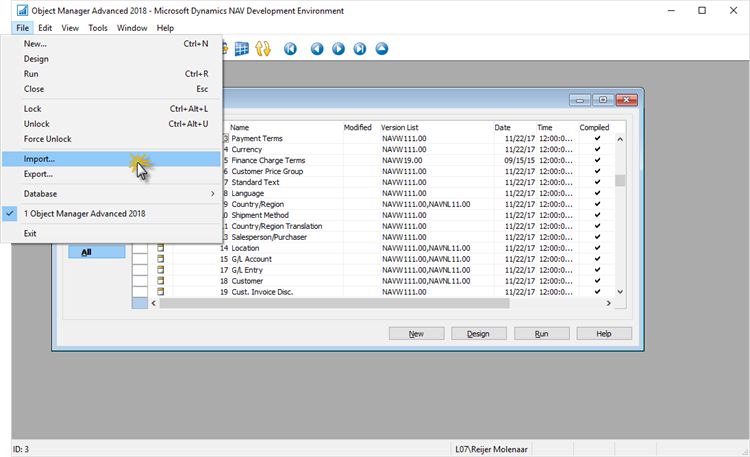Click the Compiled column header
Screen dimensions: 750x457
596,127
